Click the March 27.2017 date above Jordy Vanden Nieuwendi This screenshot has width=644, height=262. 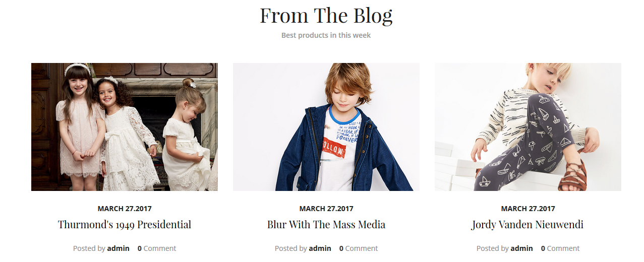click(x=528, y=209)
